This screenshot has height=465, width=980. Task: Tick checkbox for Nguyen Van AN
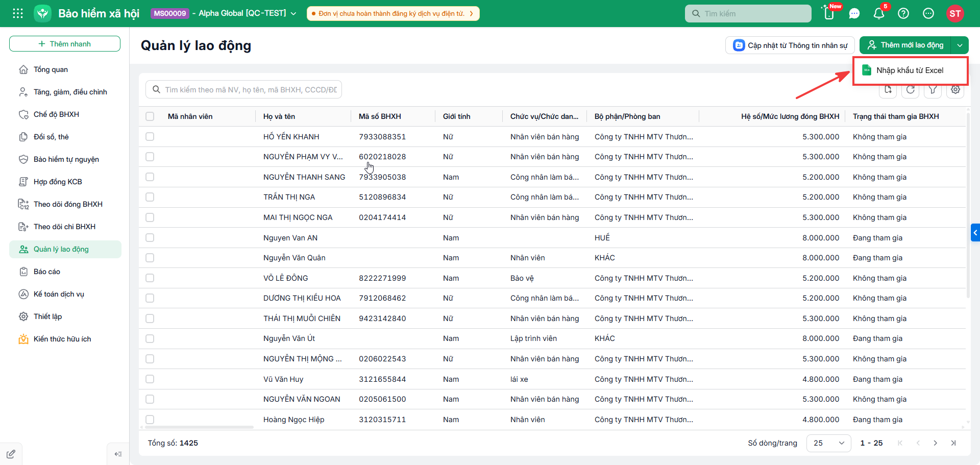[150, 238]
